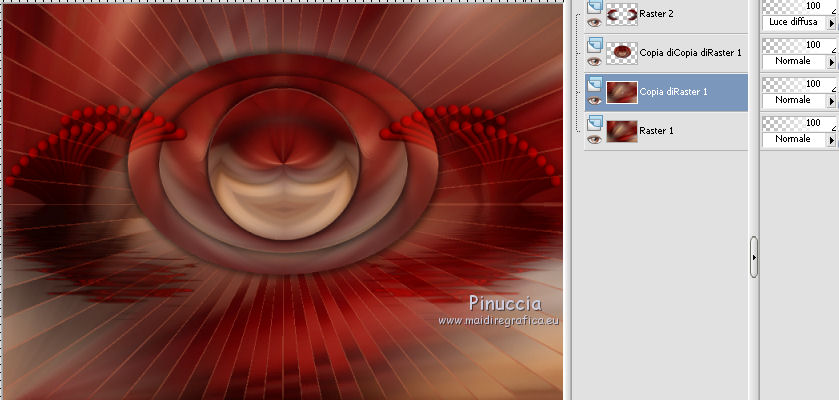This screenshot has height=400, width=839.
Task: Select layer name Copia diRaster 1
Action: click(673, 92)
